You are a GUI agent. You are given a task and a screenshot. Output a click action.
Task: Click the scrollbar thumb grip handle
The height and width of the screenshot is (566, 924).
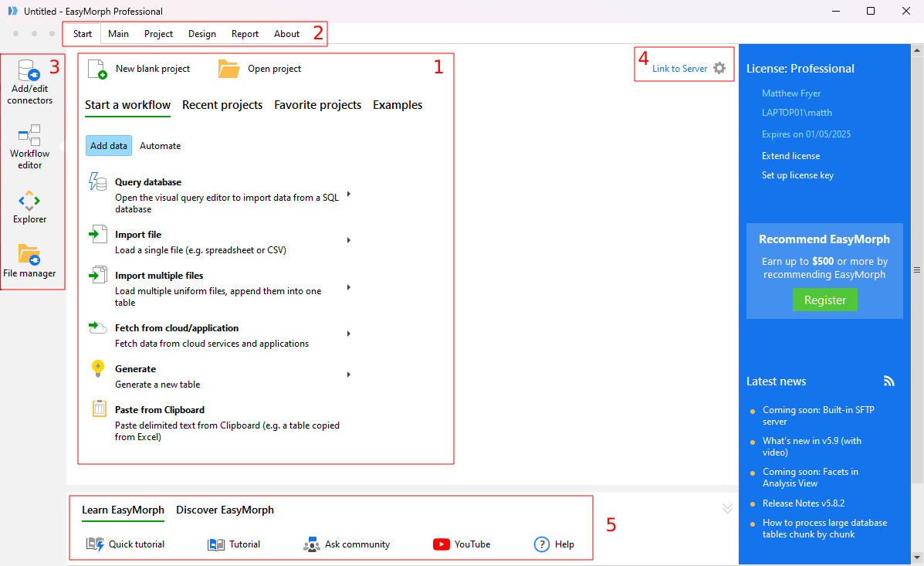pos(917,270)
